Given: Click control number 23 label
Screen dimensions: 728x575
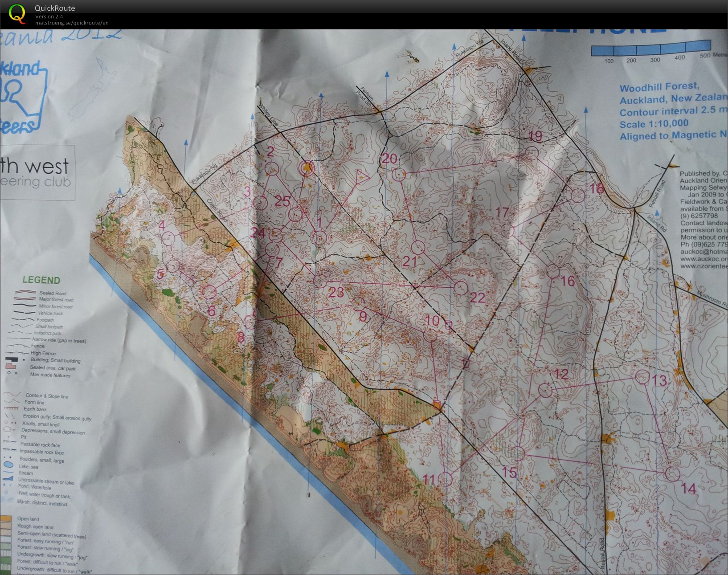Looking at the screenshot, I should 336,292.
